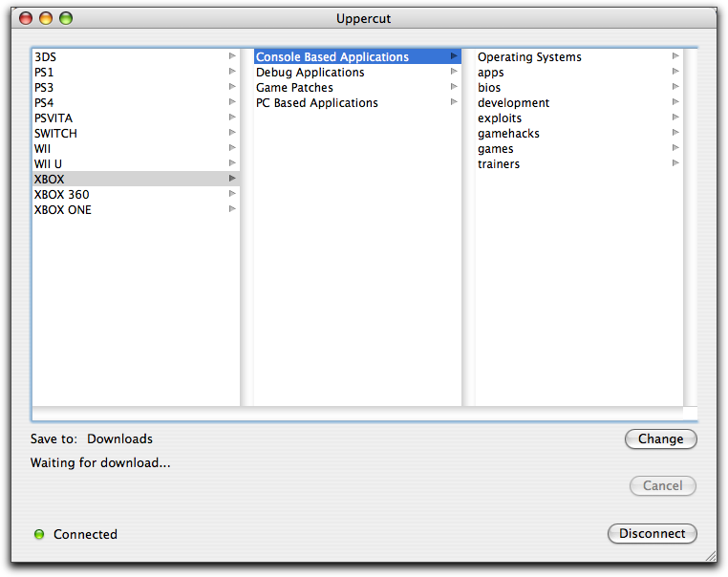728x577 pixels.
Task: Select the PSVITA row
Action: pos(136,118)
